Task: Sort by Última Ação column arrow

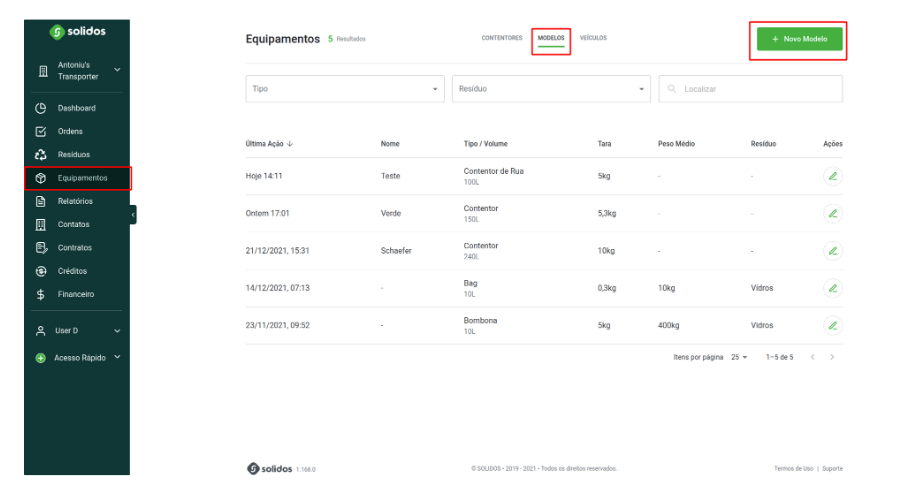Action: [x=289, y=144]
